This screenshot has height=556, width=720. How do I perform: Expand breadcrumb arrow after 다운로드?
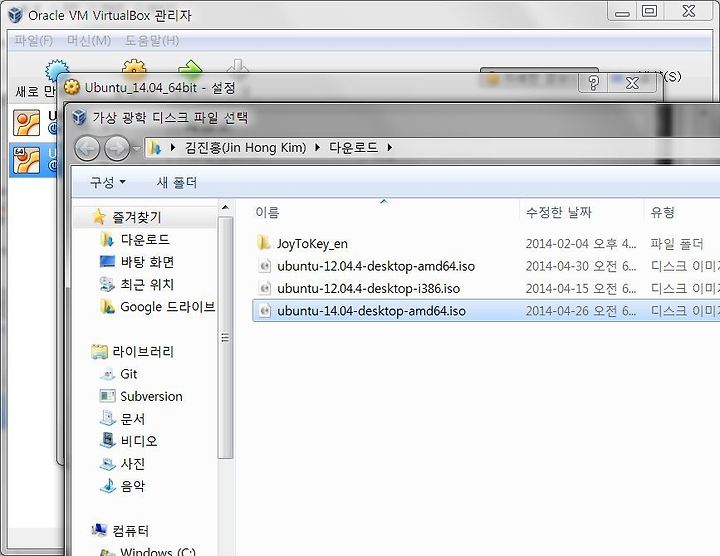pyautogui.click(x=389, y=147)
